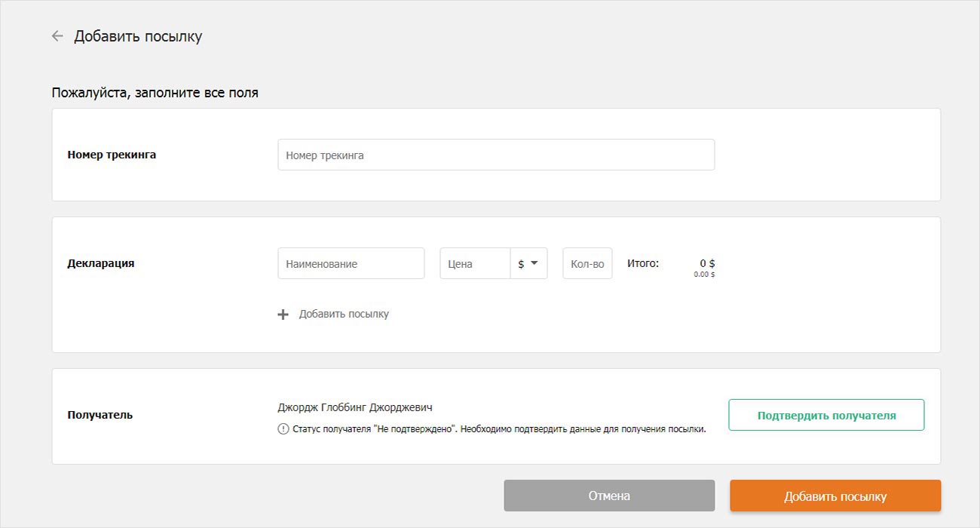Click the page title 'Добавить посылку'
This screenshot has width=980, height=528.
pos(138,36)
